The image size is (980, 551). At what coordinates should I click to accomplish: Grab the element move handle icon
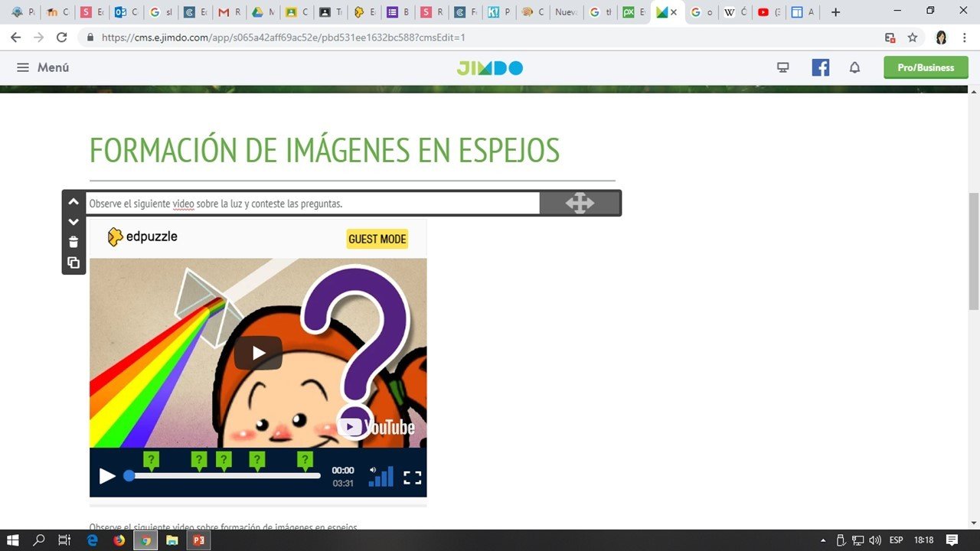(x=580, y=203)
